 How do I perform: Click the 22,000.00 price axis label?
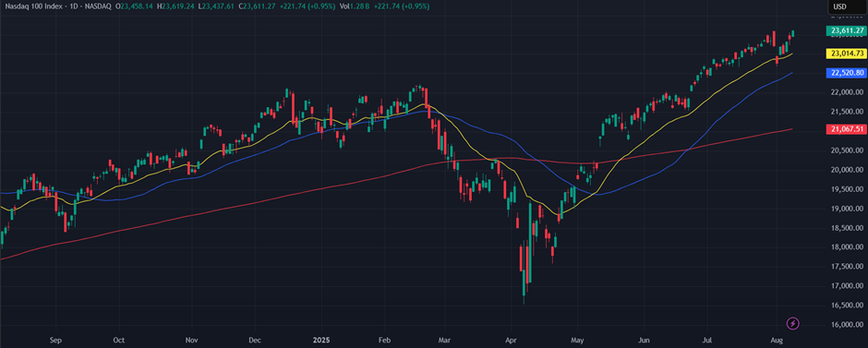[x=847, y=91]
